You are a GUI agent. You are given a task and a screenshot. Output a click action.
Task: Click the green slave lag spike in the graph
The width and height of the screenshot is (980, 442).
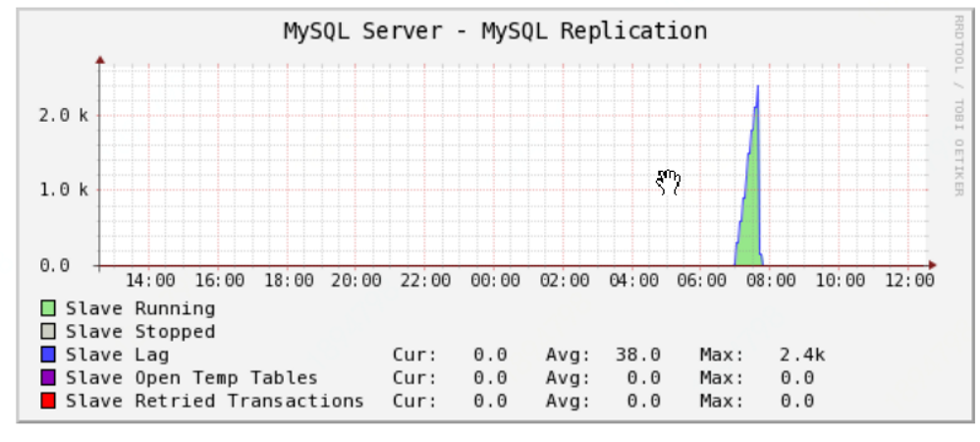(750, 212)
